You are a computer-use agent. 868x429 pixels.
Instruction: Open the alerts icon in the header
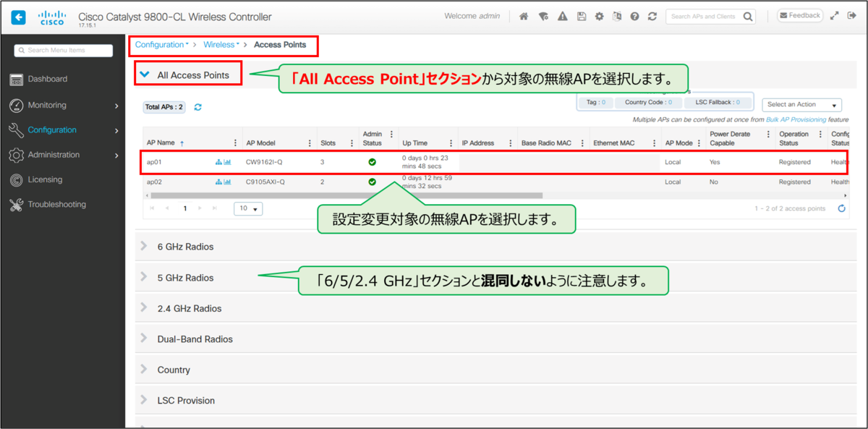pyautogui.click(x=563, y=15)
